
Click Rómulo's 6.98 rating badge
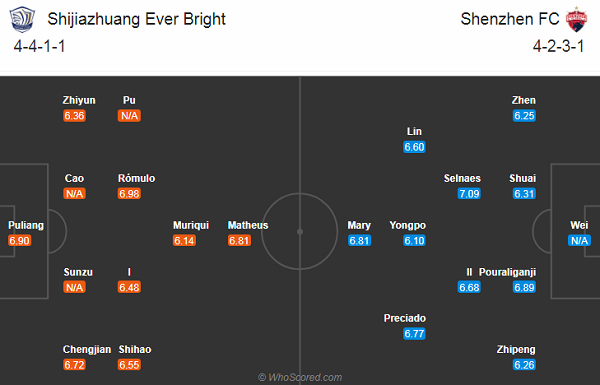tap(129, 194)
